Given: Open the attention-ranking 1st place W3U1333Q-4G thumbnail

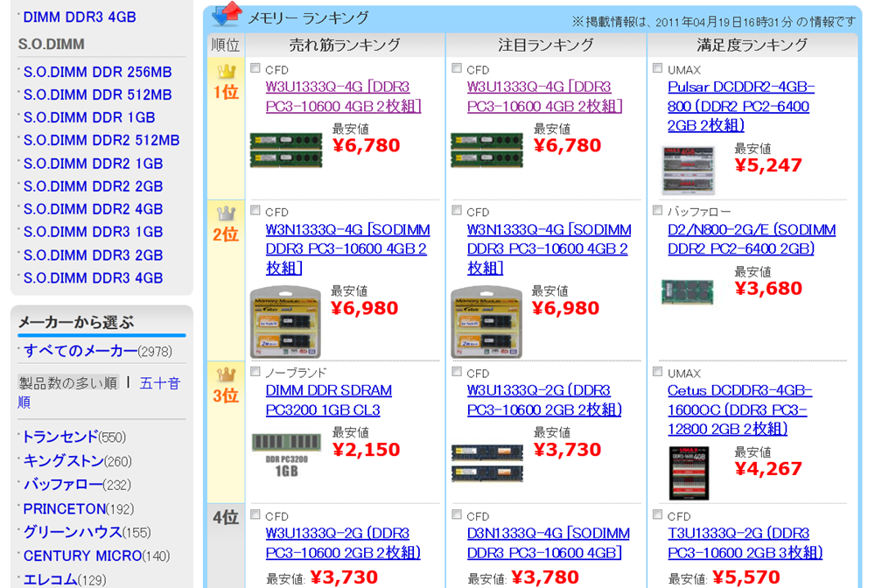Looking at the screenshot, I should click(486, 150).
